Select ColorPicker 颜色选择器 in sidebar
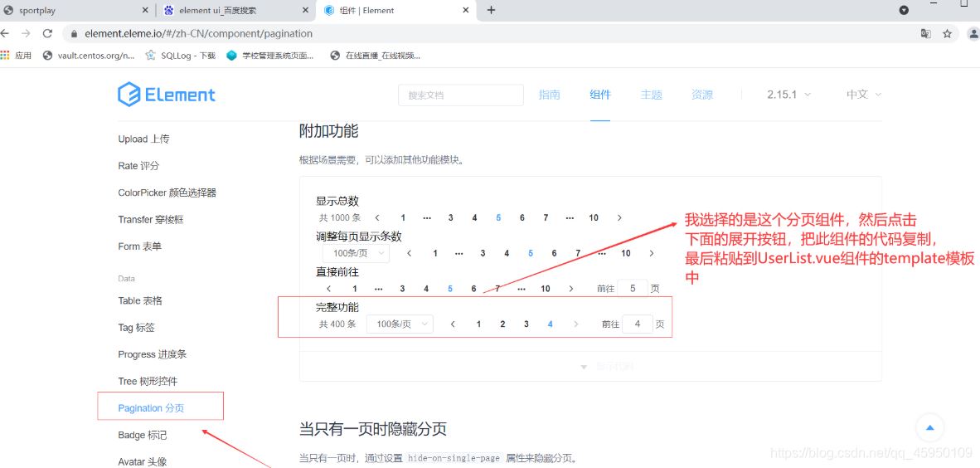Viewport: 980px width, 468px height. tap(167, 193)
